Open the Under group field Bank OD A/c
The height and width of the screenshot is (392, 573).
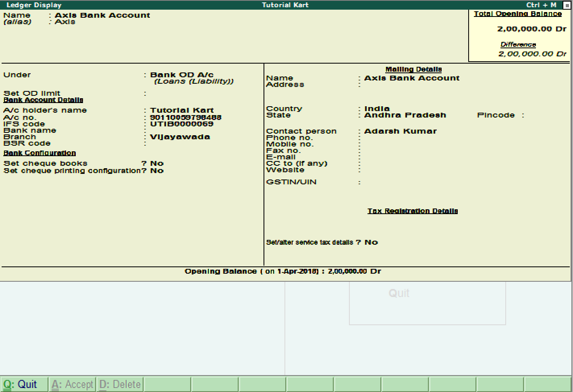[182, 75]
